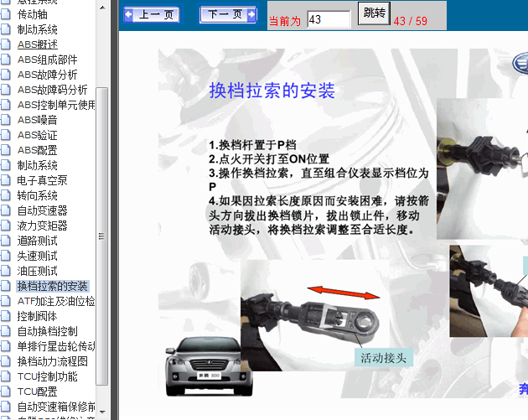The width and height of the screenshot is (528, 420).
Task: Click page icon beside ABS故障分析
Action: 5,75
